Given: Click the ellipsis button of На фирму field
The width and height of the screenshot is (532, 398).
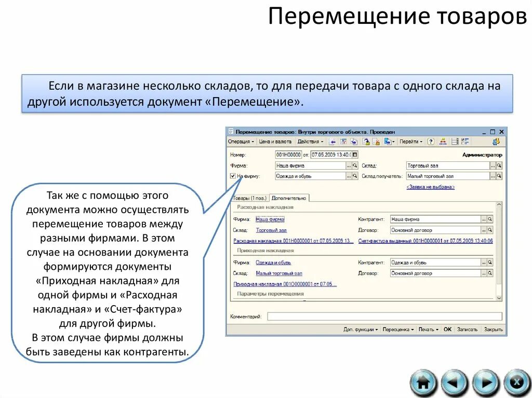Looking at the screenshot, I should click(349, 176).
